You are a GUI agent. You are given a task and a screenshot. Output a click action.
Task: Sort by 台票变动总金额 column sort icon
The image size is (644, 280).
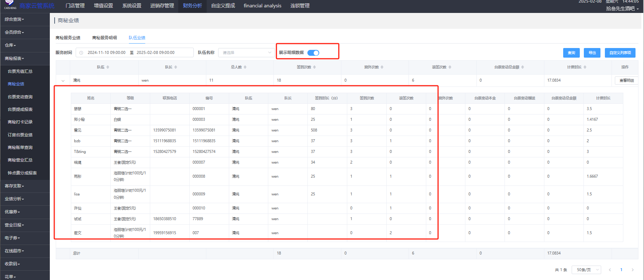click(x=523, y=67)
